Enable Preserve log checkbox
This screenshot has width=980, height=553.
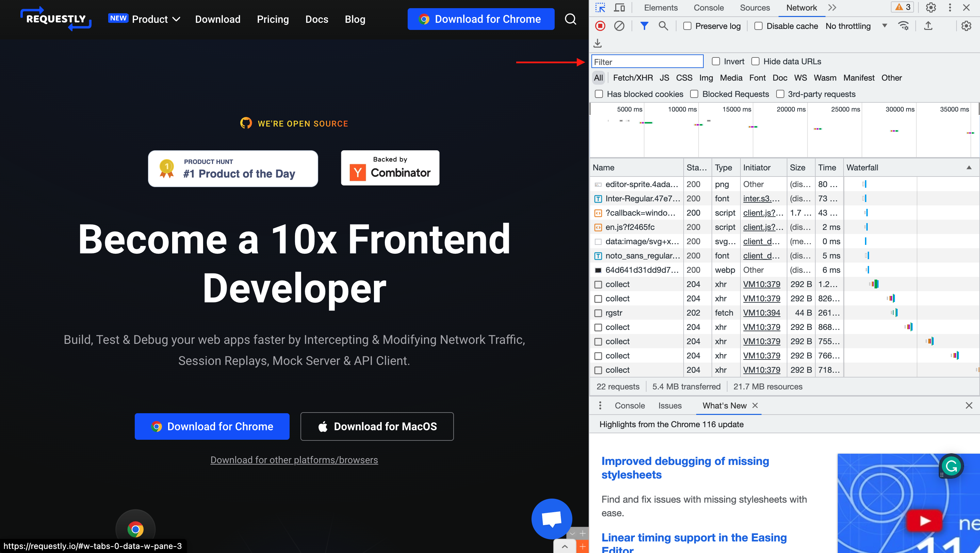tap(687, 26)
